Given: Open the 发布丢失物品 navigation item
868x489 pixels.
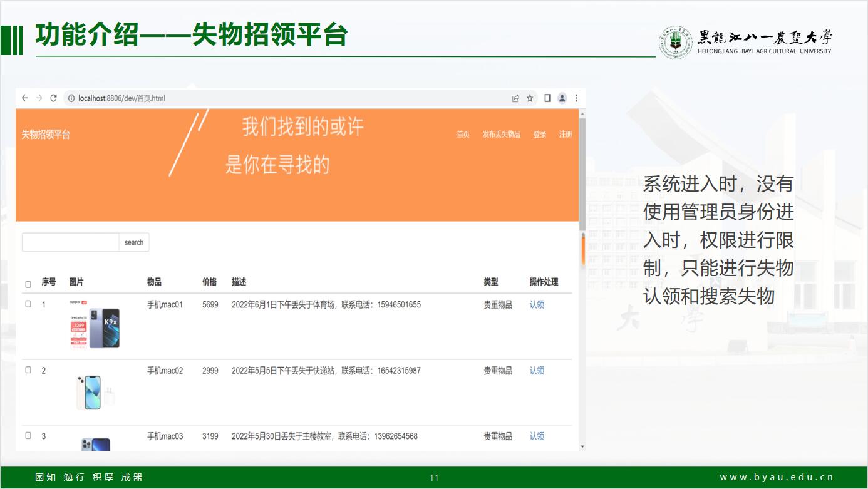Looking at the screenshot, I should (501, 135).
